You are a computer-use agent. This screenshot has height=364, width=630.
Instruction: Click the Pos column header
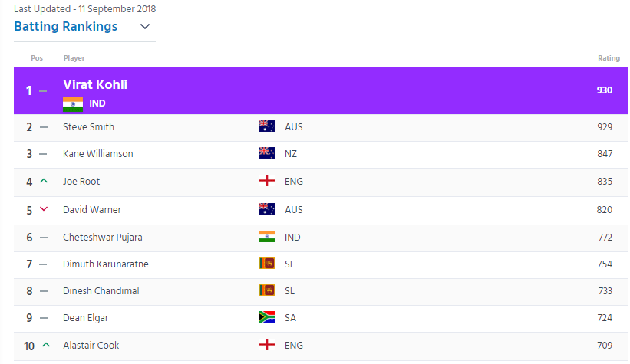click(37, 58)
